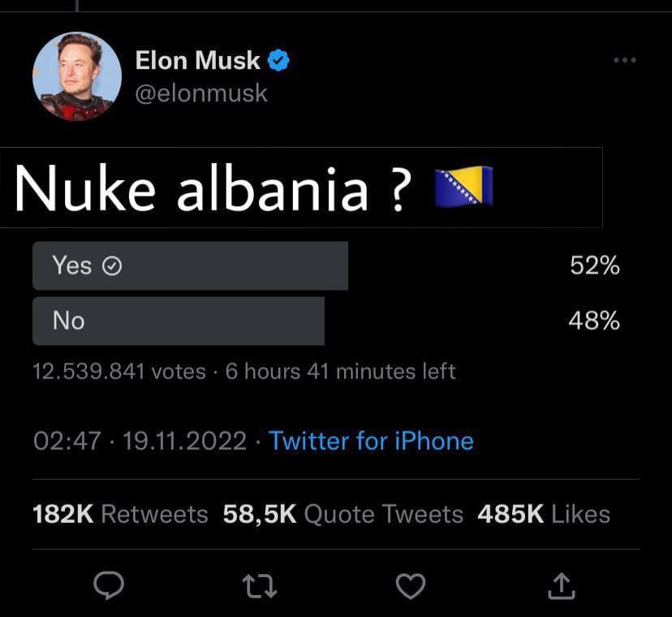
Task: Open the @elonmusk handle link
Action: (201, 93)
